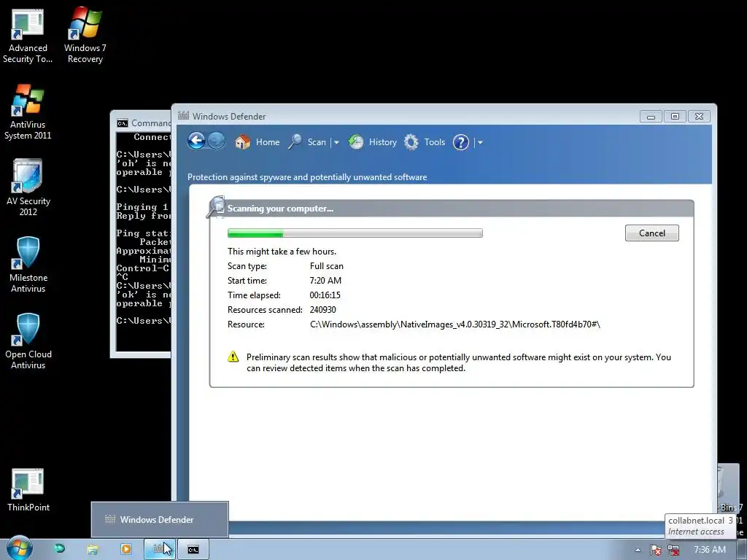Open Home menu label in Defender
This screenshot has width=747, height=560.
point(268,142)
